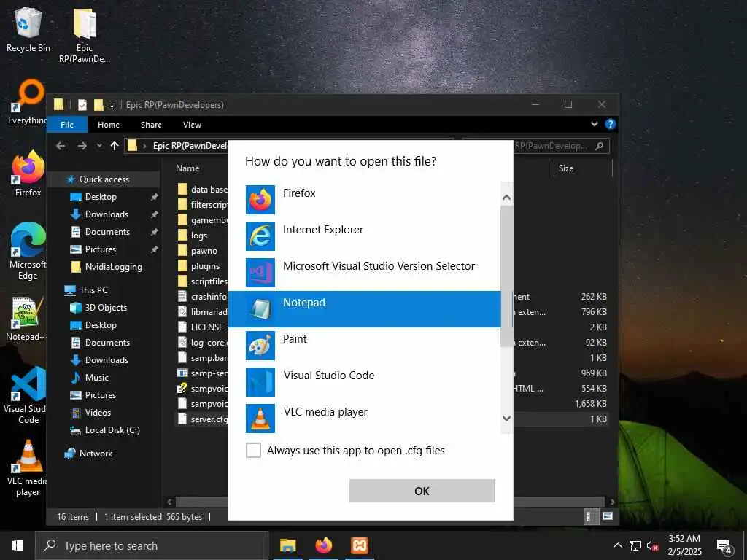747x560 pixels.
Task: Open the Home ribbon tab
Action: pyautogui.click(x=109, y=124)
